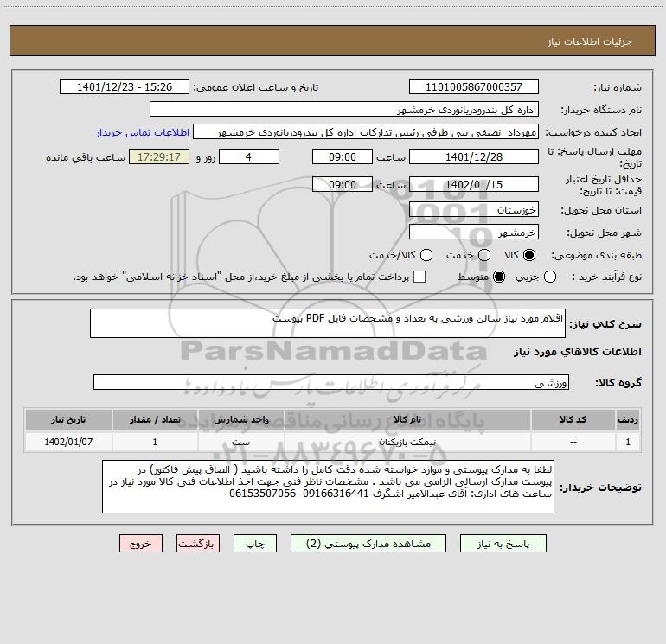Click the توضیحات خریدار label
This screenshot has width=666, height=644.
click(x=600, y=488)
